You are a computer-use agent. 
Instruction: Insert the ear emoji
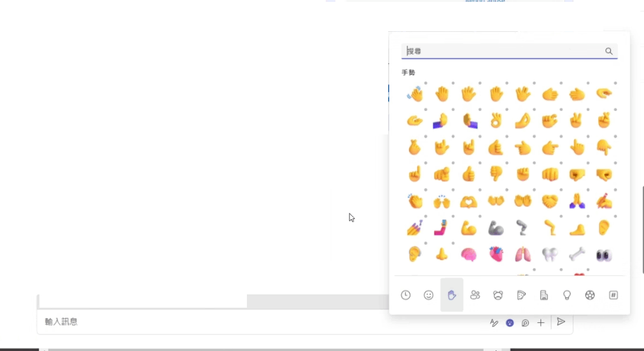click(604, 228)
